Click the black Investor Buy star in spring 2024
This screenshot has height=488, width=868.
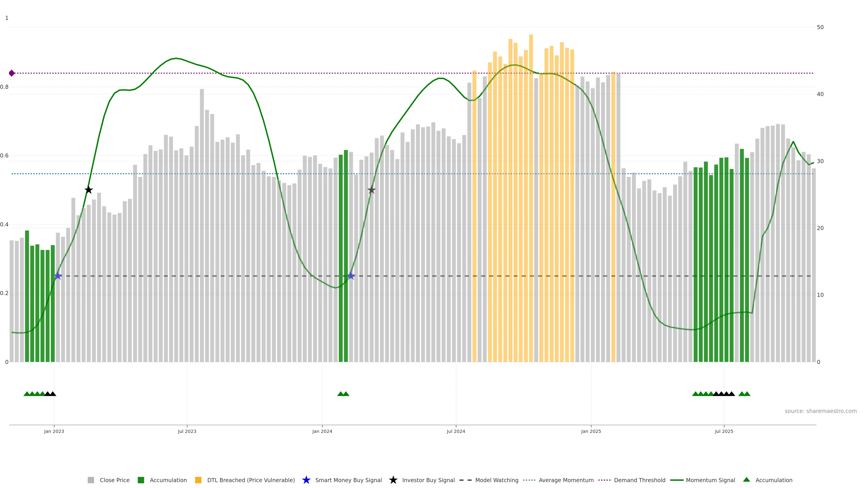371,190
